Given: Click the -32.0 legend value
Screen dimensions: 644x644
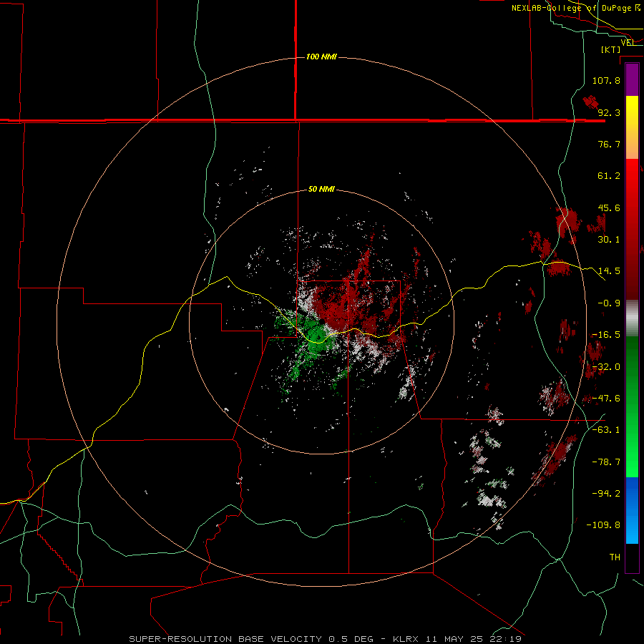Looking at the screenshot, I should 606,367.
